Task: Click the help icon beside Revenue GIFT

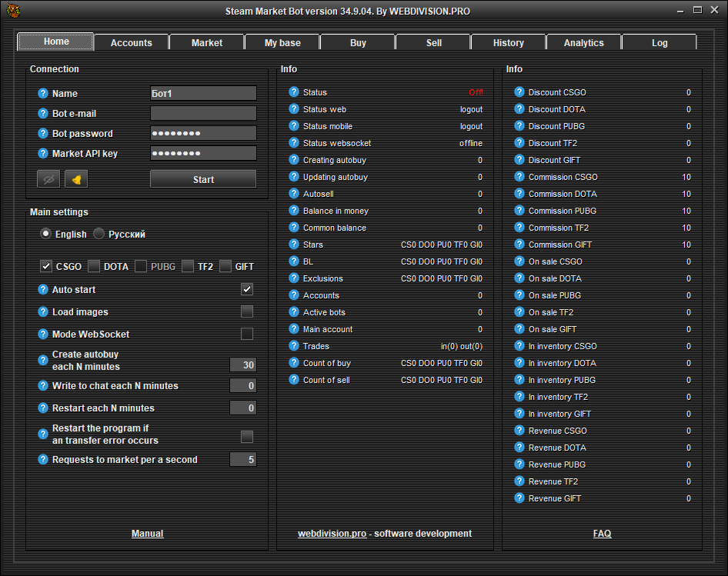Action: (x=519, y=498)
